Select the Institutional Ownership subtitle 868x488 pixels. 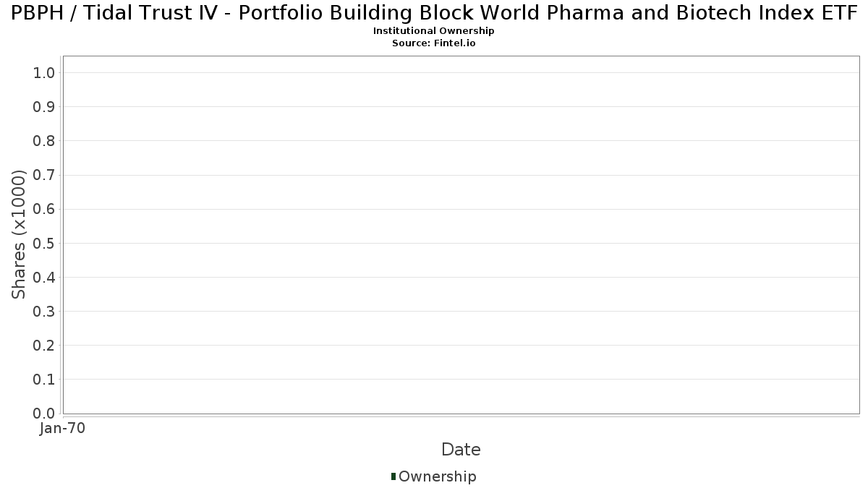434,31
